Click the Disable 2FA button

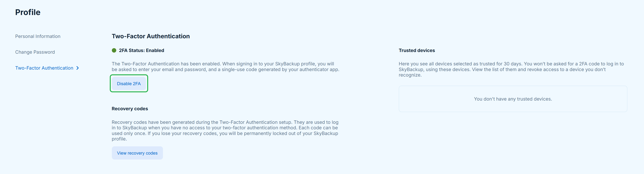pyautogui.click(x=129, y=84)
